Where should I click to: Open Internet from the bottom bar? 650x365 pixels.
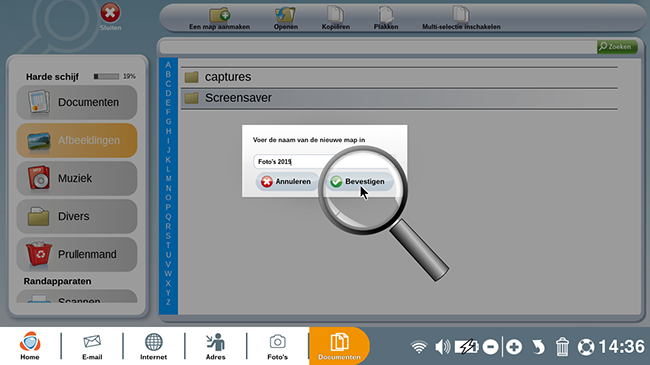click(153, 346)
